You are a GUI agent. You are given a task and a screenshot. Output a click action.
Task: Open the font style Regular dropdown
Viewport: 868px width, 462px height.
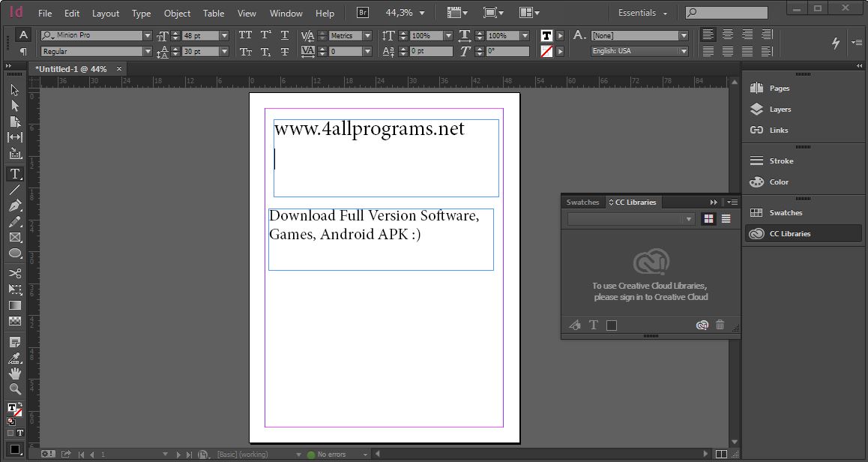(x=147, y=52)
